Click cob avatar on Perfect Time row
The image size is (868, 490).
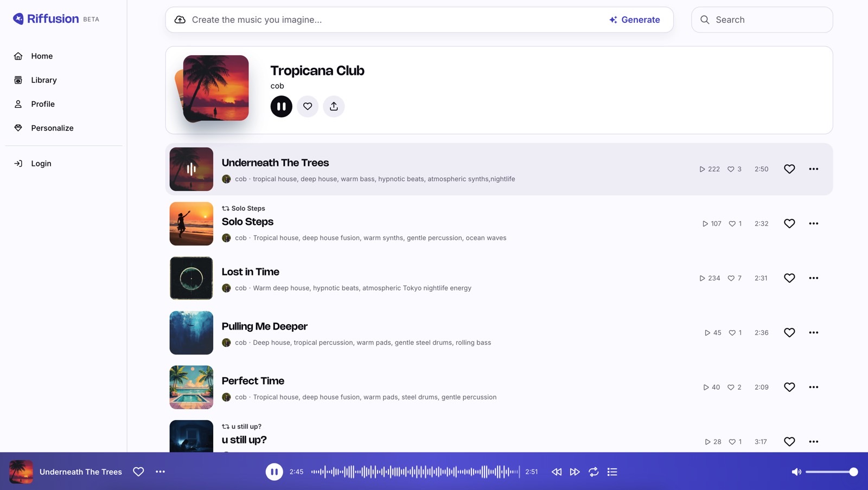pos(226,397)
